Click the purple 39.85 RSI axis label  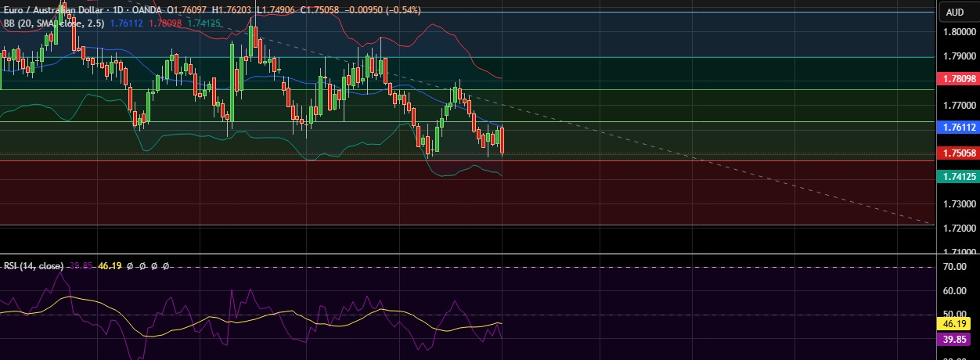click(957, 340)
